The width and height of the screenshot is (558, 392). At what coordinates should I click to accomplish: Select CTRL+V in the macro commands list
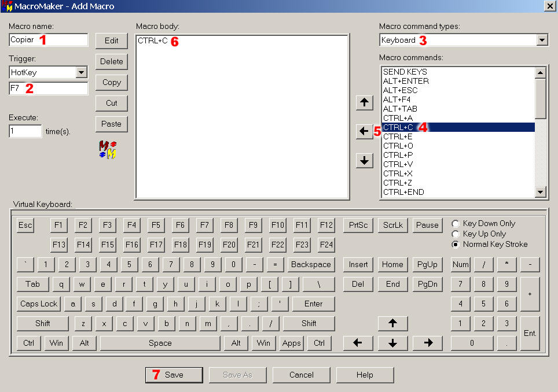(x=398, y=164)
